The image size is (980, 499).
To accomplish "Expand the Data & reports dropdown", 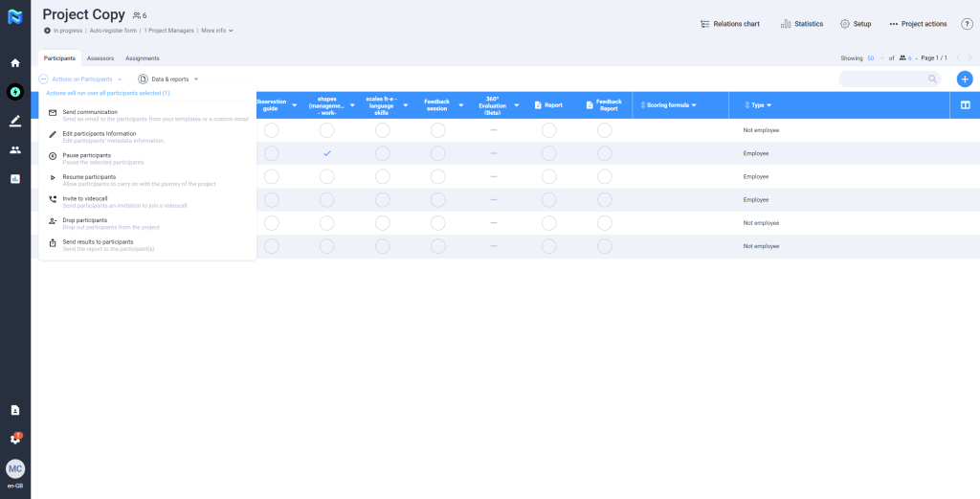I will click(x=169, y=79).
